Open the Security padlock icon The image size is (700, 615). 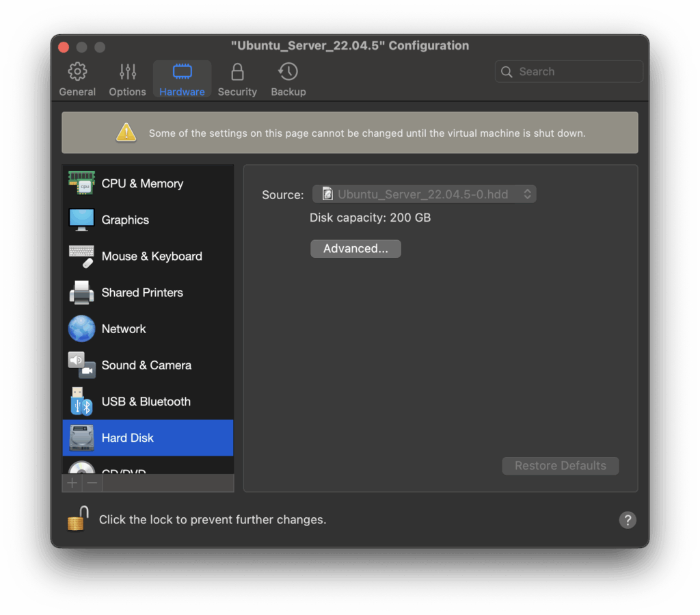click(x=237, y=71)
